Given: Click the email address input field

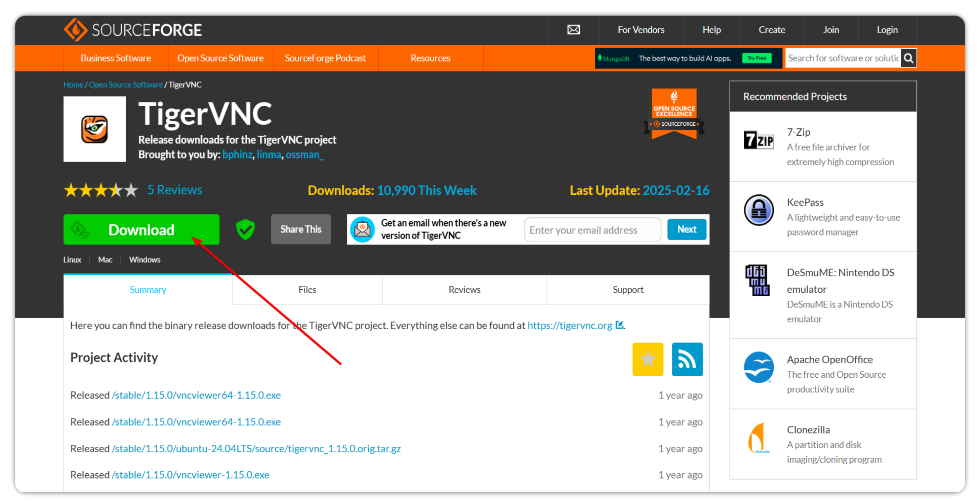Looking at the screenshot, I should coord(592,230).
